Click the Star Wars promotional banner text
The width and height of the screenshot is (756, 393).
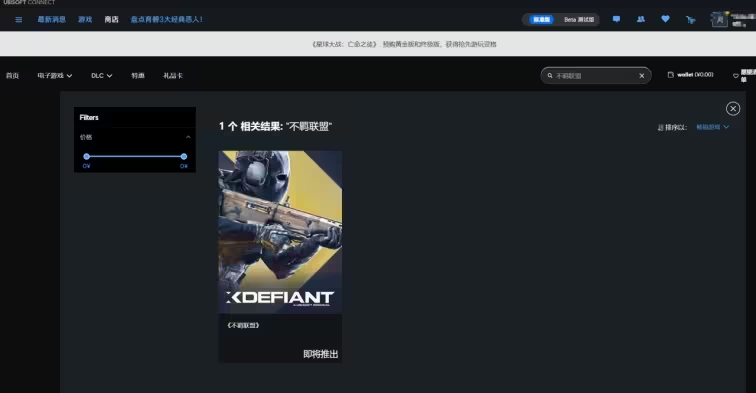pos(404,44)
